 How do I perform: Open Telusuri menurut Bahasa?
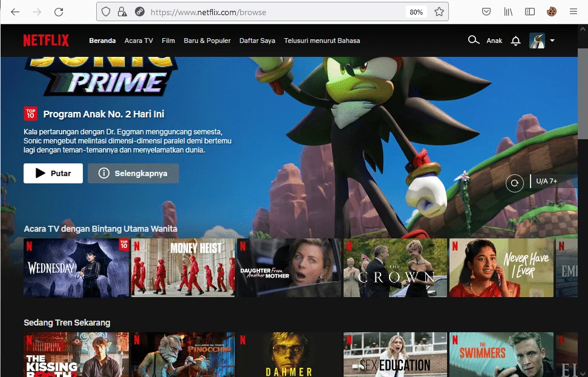pos(322,41)
